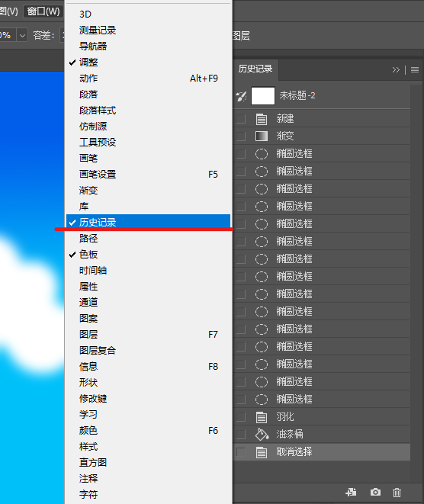Select the 新建 history state
This screenshot has height=504, width=424.
[x=322, y=119]
